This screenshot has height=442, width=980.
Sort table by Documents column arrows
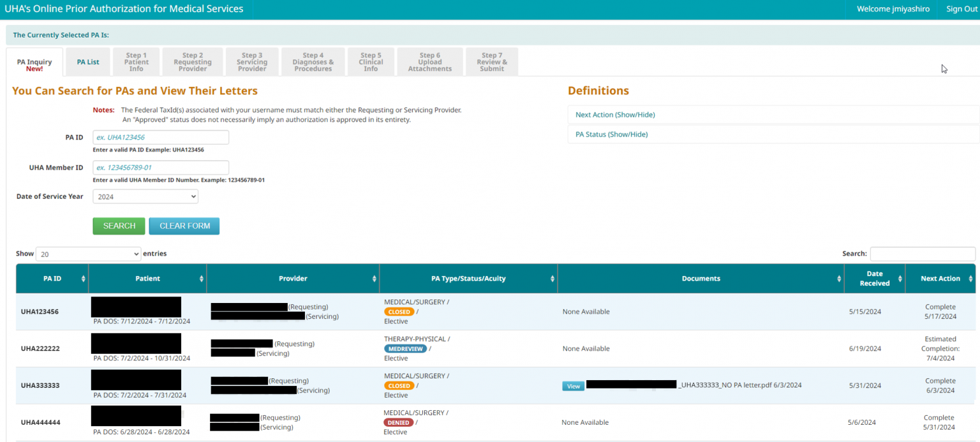pos(838,279)
